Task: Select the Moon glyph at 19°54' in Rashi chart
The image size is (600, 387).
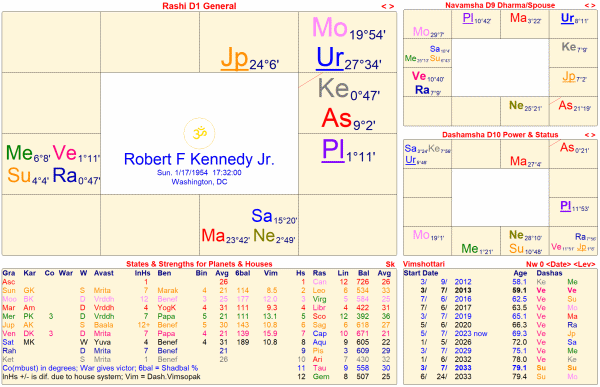Action: (329, 28)
